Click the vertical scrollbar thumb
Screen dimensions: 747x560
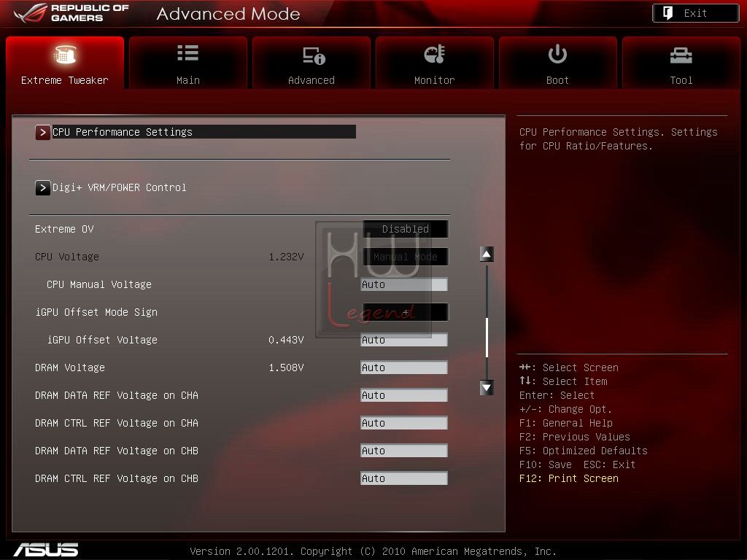click(487, 337)
